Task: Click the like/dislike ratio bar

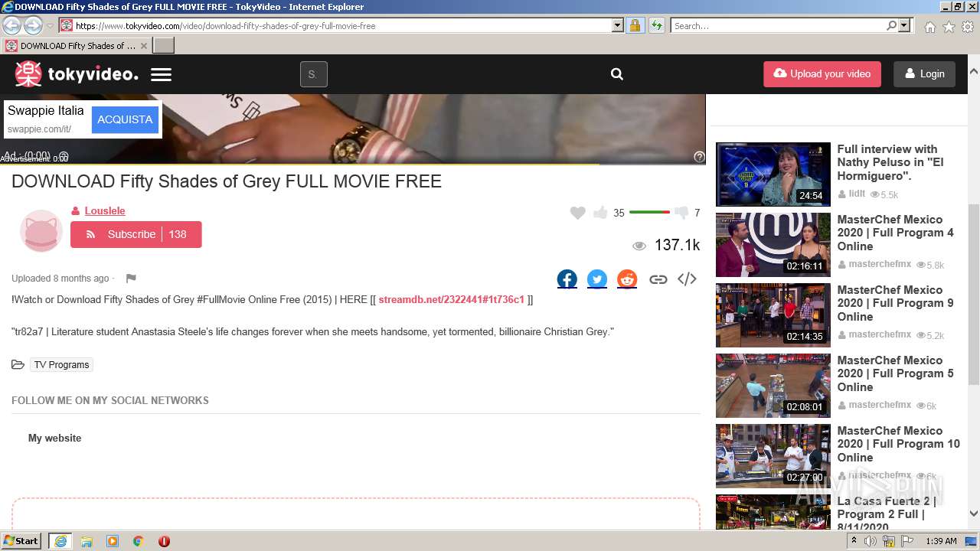Action: [649, 212]
